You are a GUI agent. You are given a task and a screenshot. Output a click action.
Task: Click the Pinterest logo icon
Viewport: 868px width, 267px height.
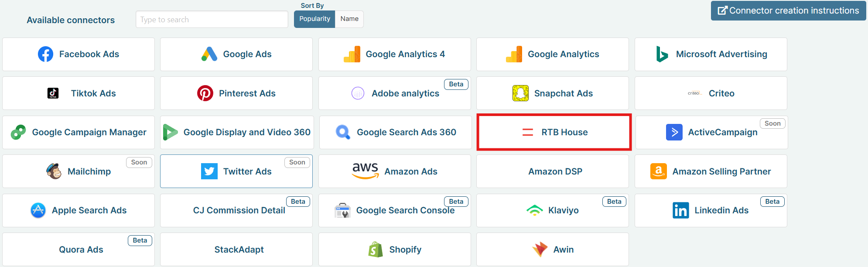pos(205,93)
